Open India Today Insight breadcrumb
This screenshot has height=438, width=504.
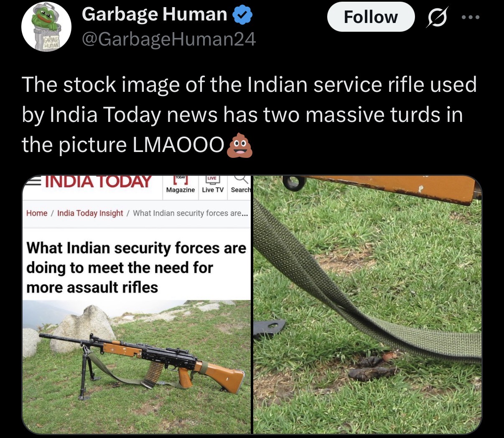[x=90, y=213]
